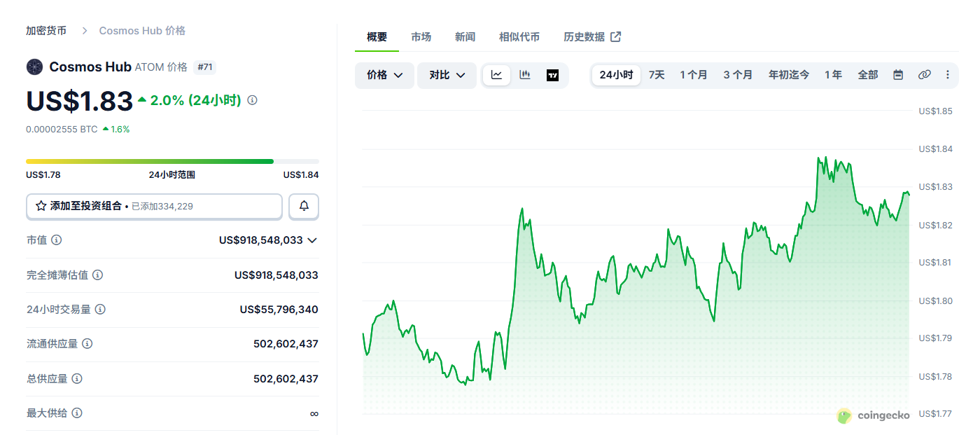Show info icon next to 最大供给
Image resolution: width=980 pixels, height=435 pixels.
(77, 413)
